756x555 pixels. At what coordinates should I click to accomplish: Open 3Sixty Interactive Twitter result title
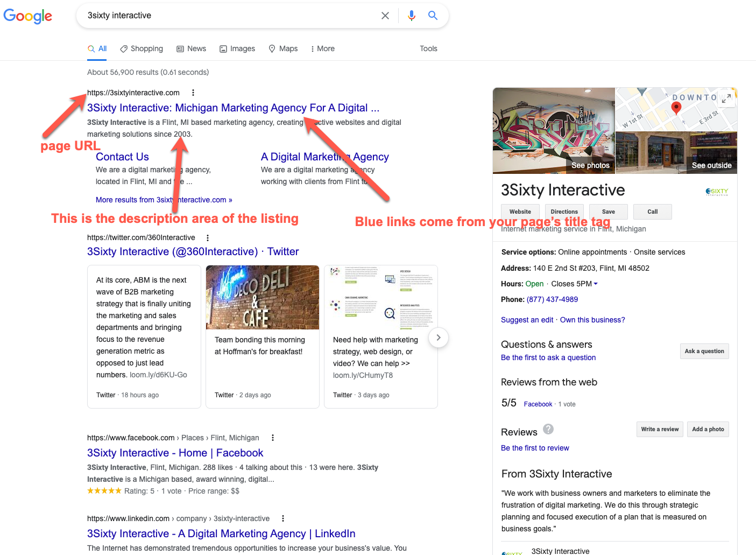tap(193, 251)
